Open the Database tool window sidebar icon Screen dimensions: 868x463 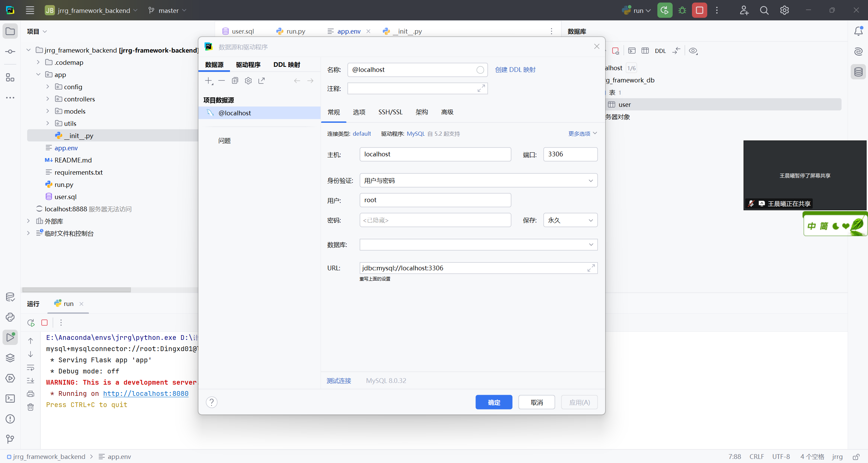(x=858, y=72)
